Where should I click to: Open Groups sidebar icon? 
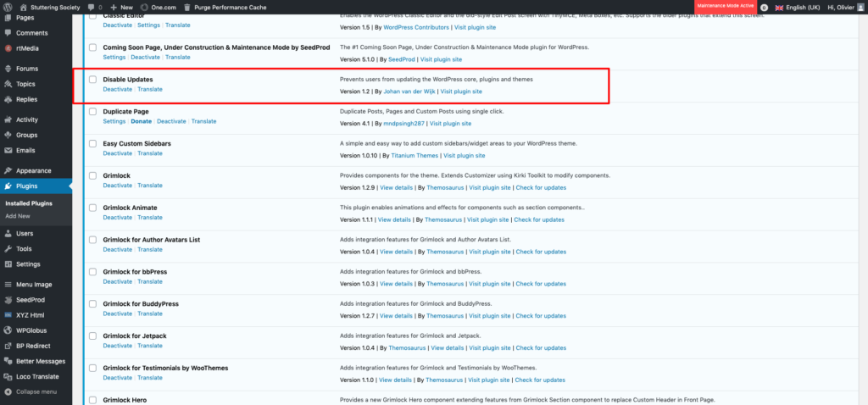click(8, 135)
